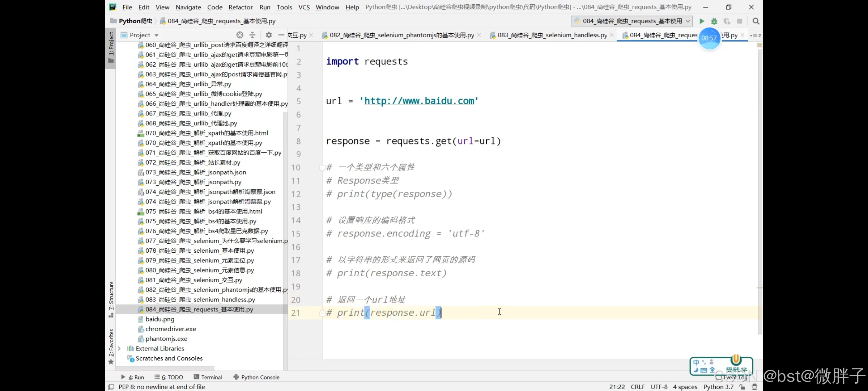This screenshot has width=868, height=391.
Task: Select 084 requests_基本使用.py in tree
Action: (x=199, y=309)
